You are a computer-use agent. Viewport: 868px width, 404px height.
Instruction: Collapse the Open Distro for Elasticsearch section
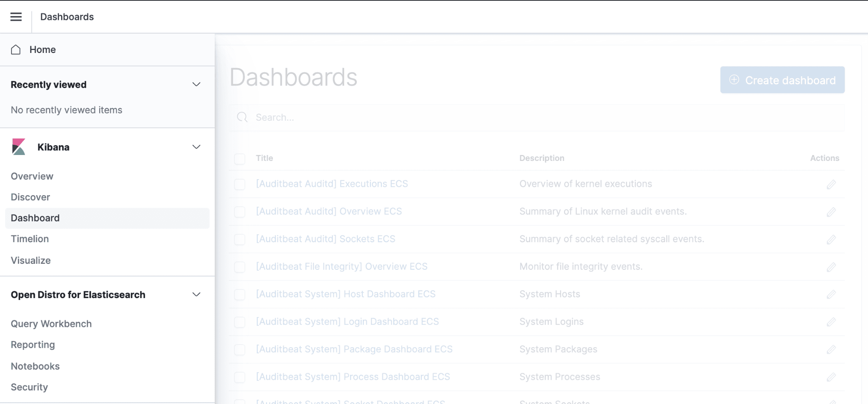point(196,294)
